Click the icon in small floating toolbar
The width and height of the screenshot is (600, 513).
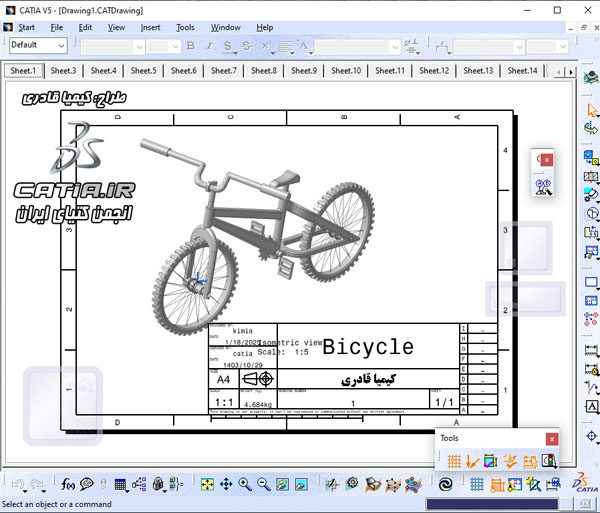[543, 187]
